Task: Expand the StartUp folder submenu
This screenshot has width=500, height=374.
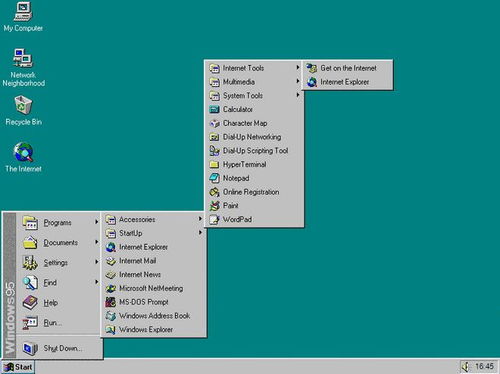Action: coord(154,233)
